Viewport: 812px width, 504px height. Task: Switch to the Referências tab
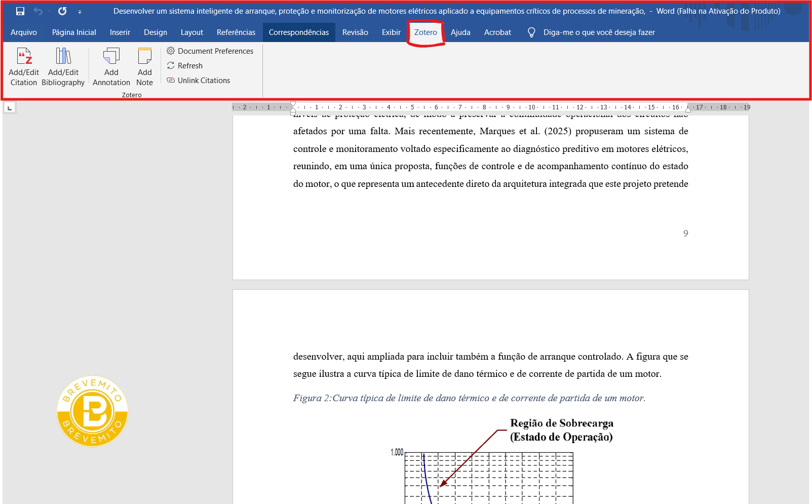coord(236,32)
